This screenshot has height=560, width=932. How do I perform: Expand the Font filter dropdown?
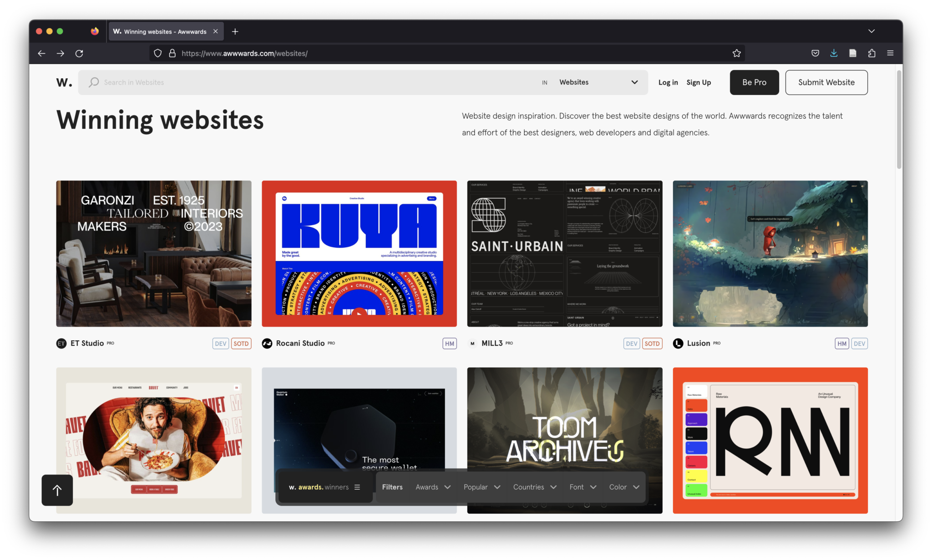click(x=583, y=487)
